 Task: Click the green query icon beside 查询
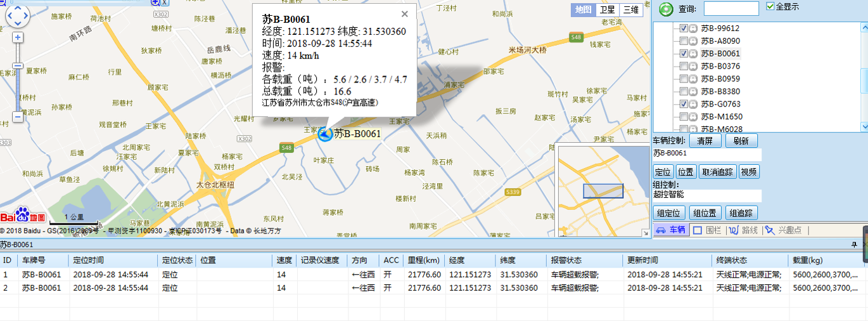click(x=666, y=9)
